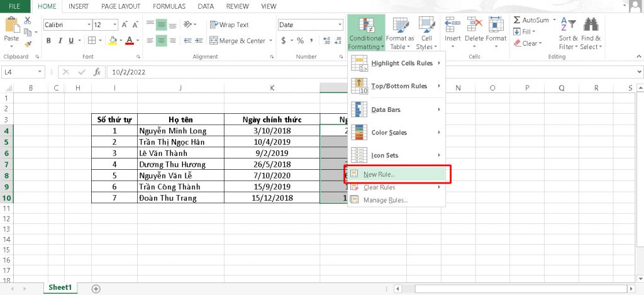Click the Insert Function fx icon

[x=97, y=72]
